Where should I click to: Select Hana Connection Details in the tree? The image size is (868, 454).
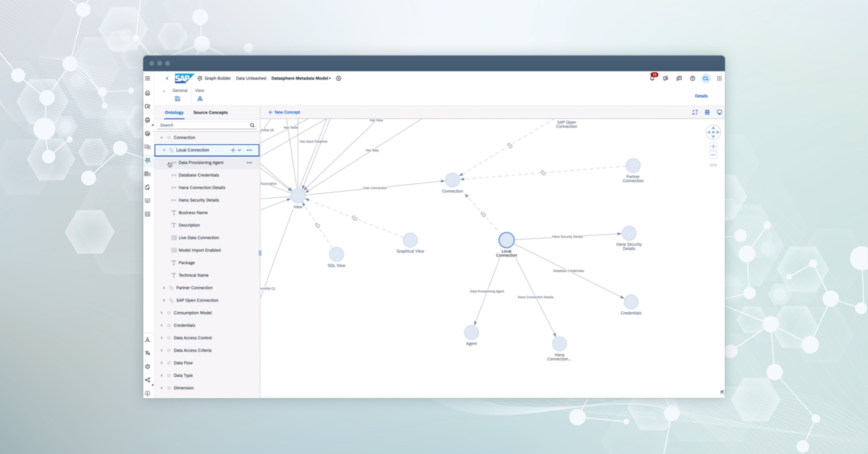[x=207, y=188]
